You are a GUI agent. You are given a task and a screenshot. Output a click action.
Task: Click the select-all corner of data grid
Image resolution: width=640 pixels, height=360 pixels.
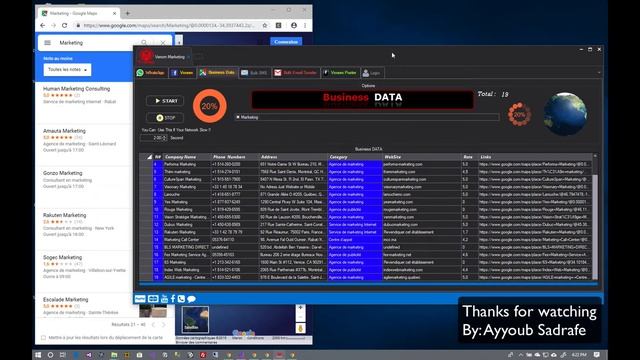(x=146, y=157)
